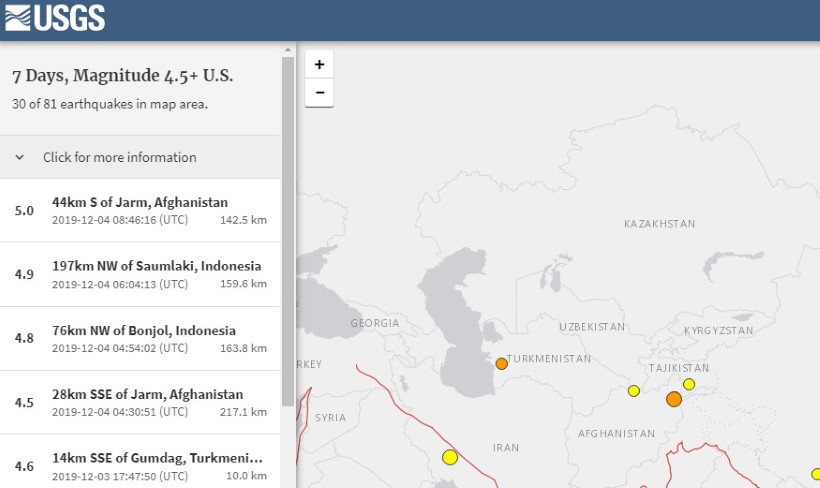Select the orange earthquake marker in Turkmenistan
820x488 pixels.
point(501,363)
